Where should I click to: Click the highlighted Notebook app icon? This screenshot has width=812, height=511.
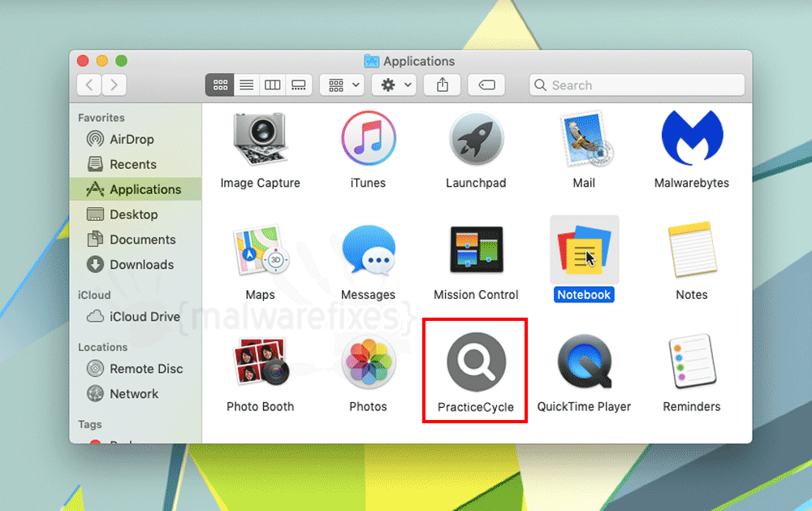pos(584,249)
